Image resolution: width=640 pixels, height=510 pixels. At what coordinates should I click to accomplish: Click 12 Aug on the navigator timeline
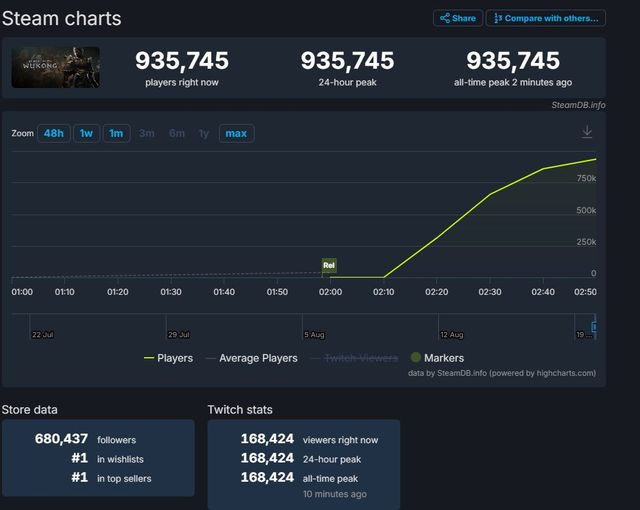coord(451,334)
